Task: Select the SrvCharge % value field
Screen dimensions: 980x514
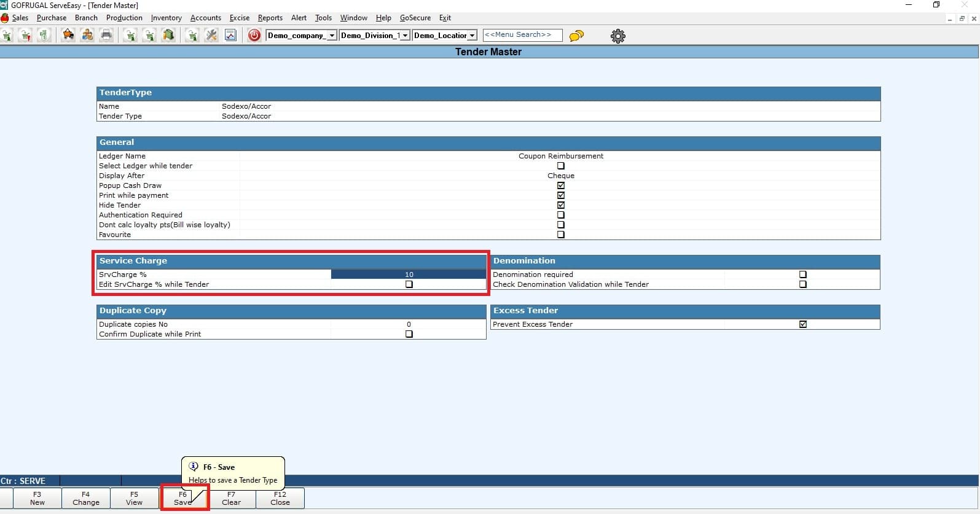Action: coord(409,275)
